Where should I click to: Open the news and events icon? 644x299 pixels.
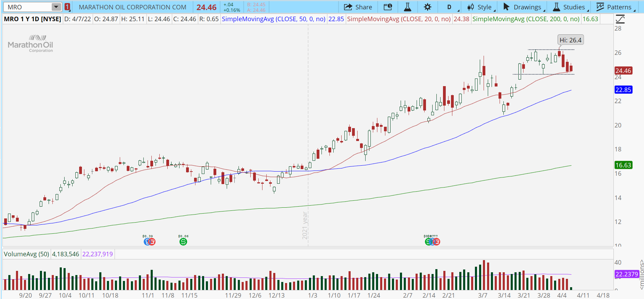click(388, 7)
